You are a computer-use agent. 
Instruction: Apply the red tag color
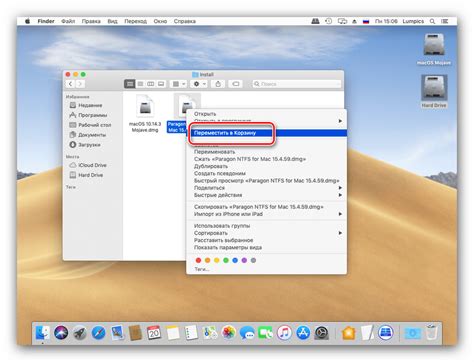click(198, 260)
